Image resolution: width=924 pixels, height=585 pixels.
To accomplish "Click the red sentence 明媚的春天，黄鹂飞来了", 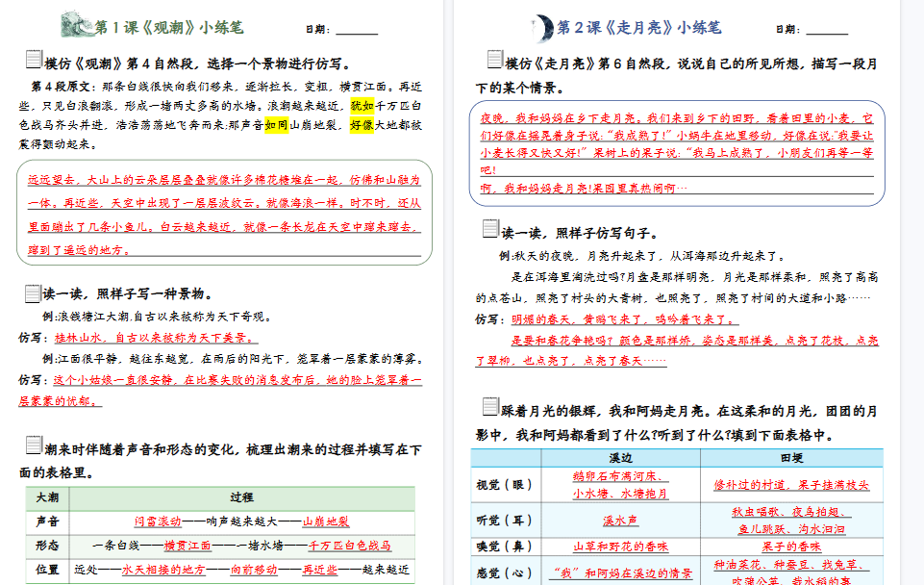I will (x=625, y=319).
